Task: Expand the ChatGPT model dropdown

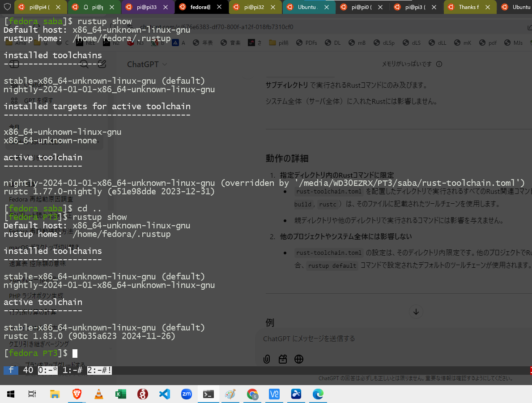Action: pyautogui.click(x=147, y=64)
